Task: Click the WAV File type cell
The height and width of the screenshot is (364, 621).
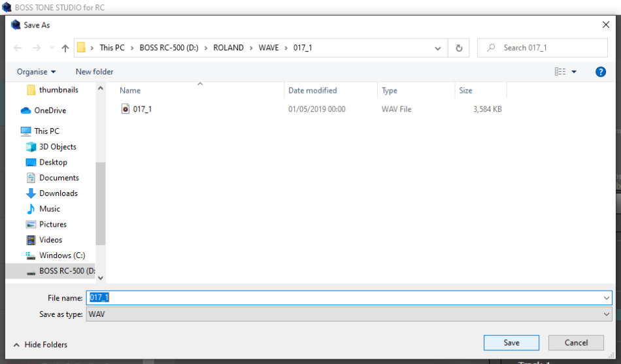Action: (x=396, y=109)
